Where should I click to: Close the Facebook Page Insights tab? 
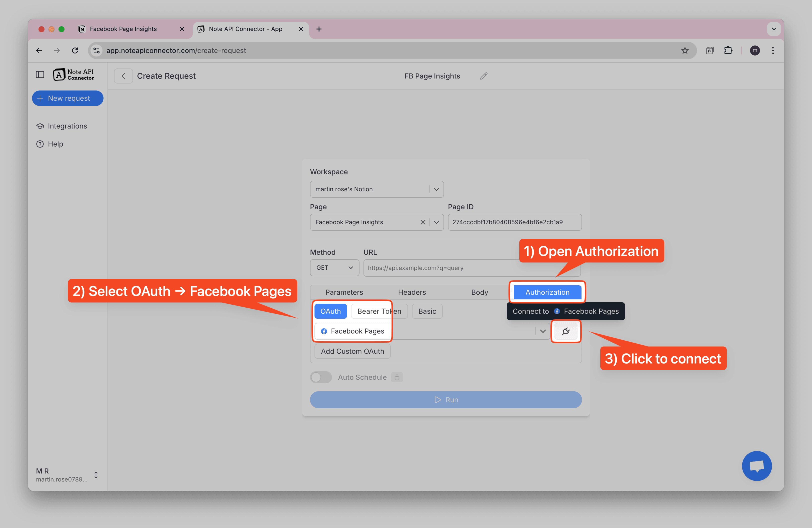coord(182,29)
